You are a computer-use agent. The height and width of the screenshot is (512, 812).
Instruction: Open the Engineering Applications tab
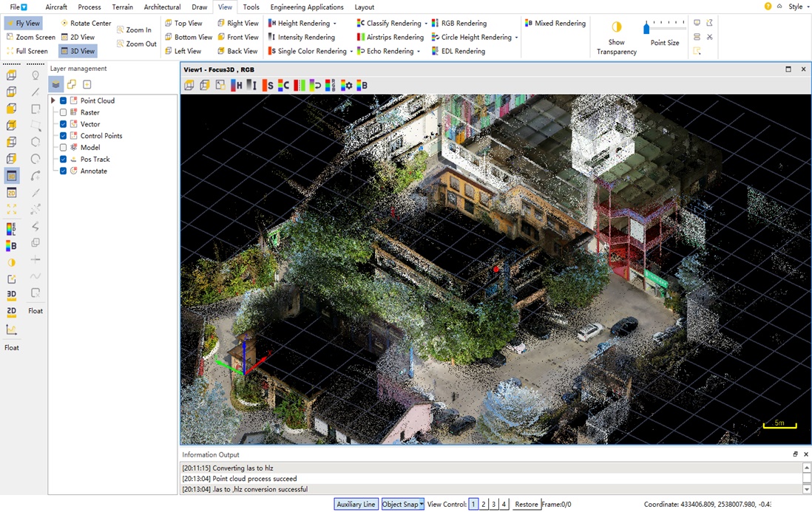[x=307, y=7]
